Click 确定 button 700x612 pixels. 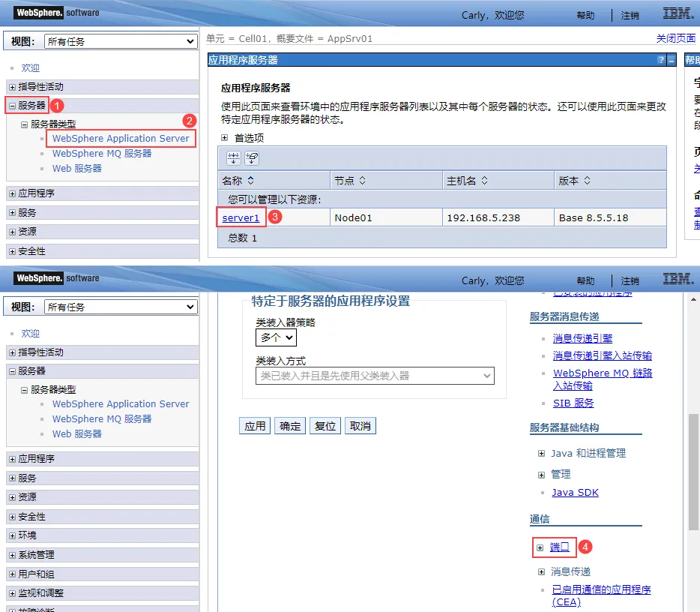click(290, 426)
